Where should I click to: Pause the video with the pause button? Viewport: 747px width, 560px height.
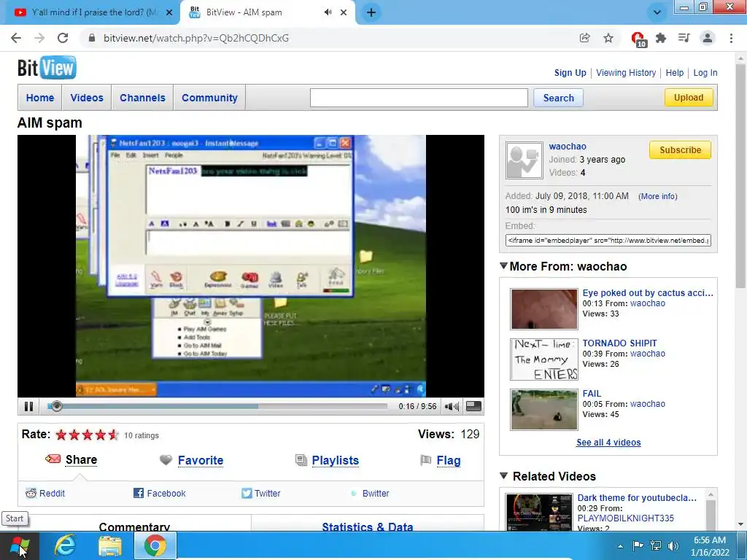(x=28, y=406)
